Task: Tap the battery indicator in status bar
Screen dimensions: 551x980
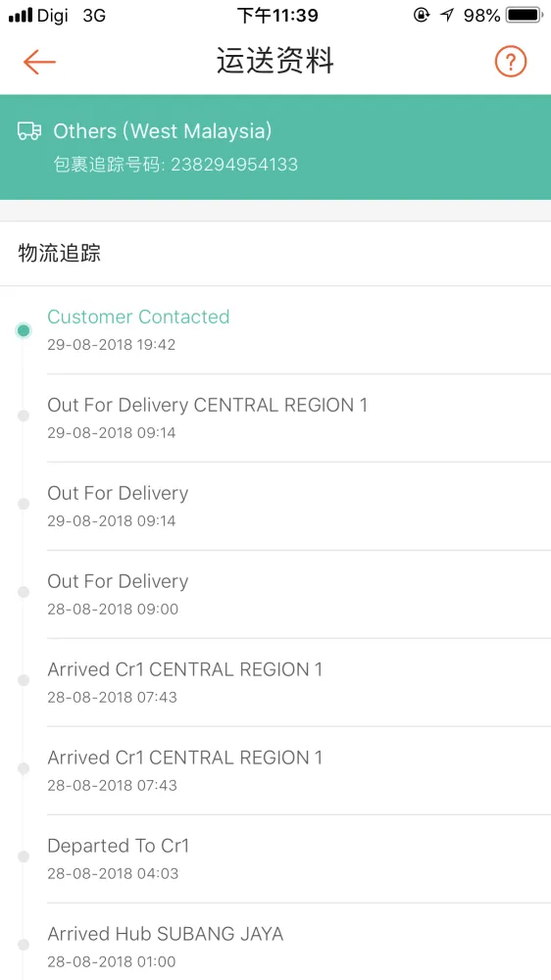Action: click(525, 16)
